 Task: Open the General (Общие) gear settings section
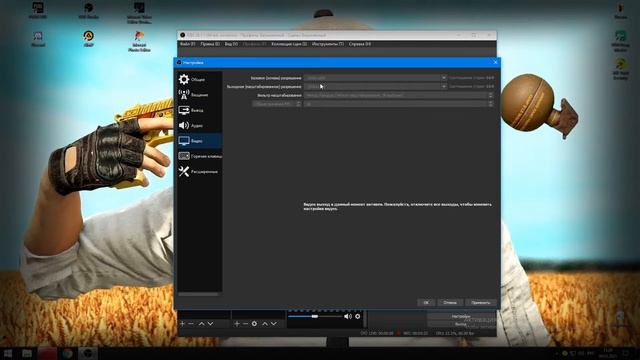200,79
